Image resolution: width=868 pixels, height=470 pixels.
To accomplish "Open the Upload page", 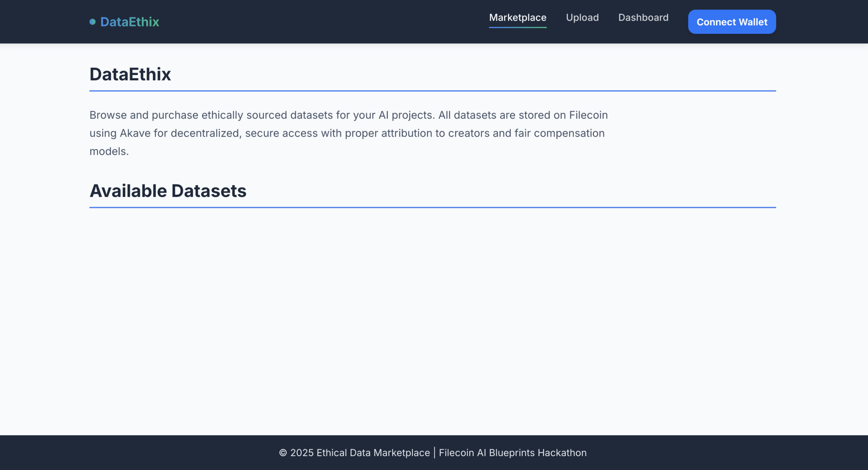I will [582, 18].
